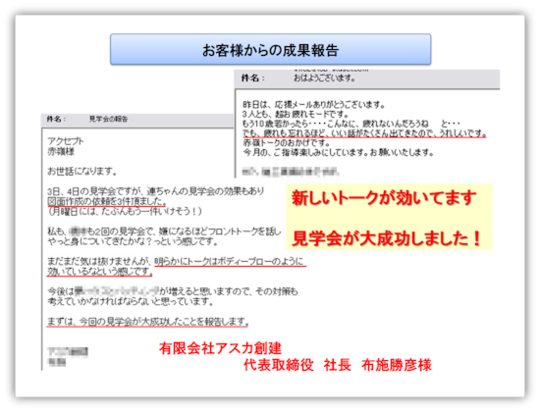Click the blurred signature in right email
The height and width of the screenshot is (412, 540).
pos(291,171)
